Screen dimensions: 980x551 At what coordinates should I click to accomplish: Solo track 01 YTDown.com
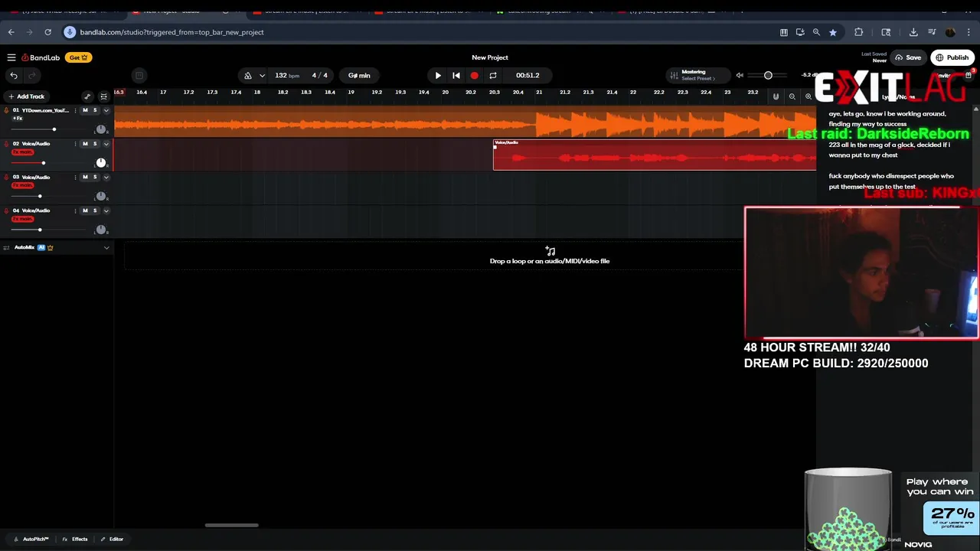[95, 110]
